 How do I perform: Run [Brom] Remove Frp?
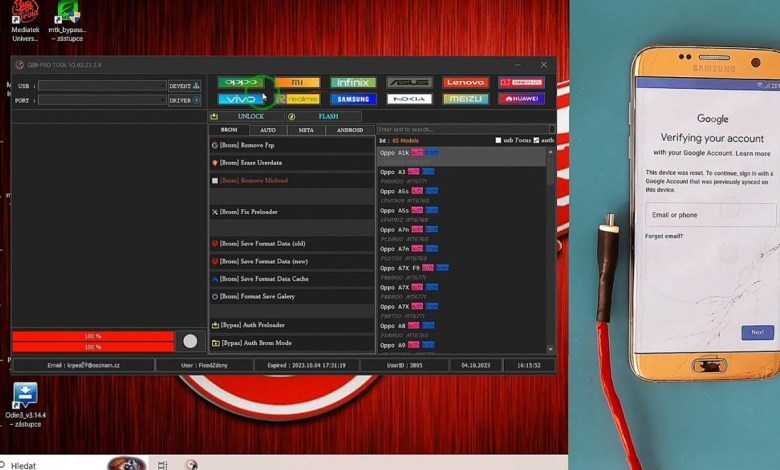[292, 145]
